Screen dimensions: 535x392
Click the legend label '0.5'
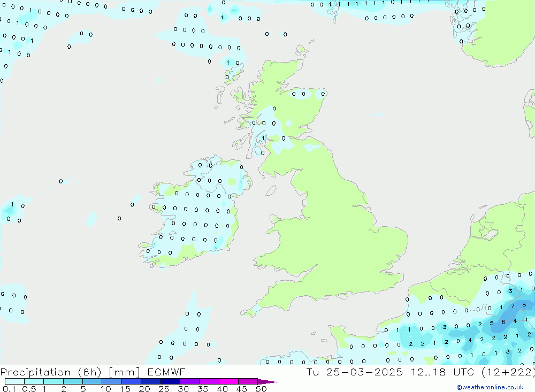(29, 389)
